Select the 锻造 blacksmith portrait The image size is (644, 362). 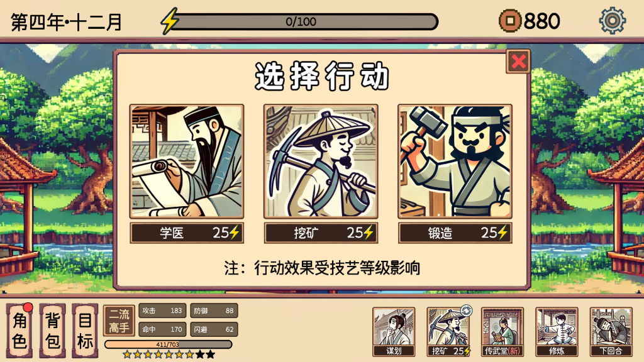coord(455,162)
